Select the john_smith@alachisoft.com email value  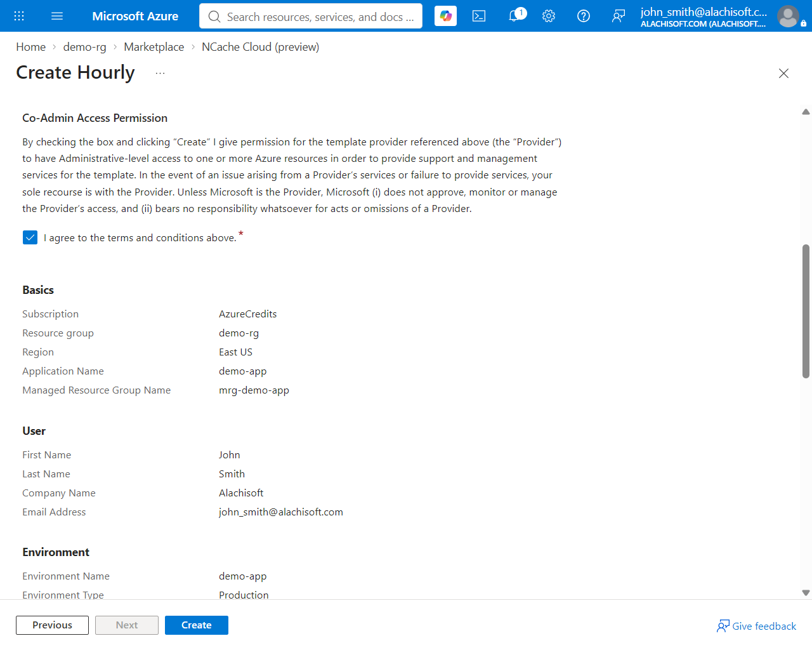click(x=281, y=512)
